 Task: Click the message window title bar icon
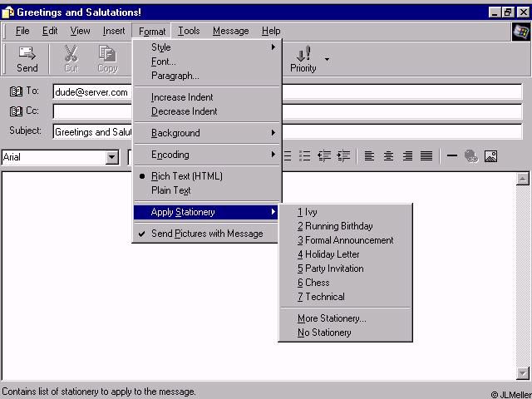coord(7,12)
